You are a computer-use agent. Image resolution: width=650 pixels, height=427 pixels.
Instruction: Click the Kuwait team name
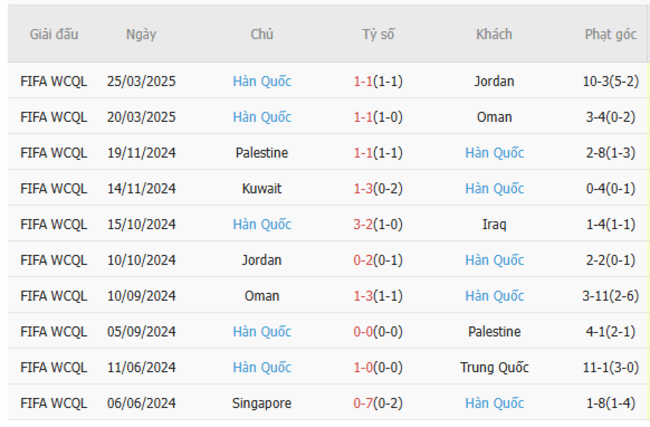pos(262,188)
